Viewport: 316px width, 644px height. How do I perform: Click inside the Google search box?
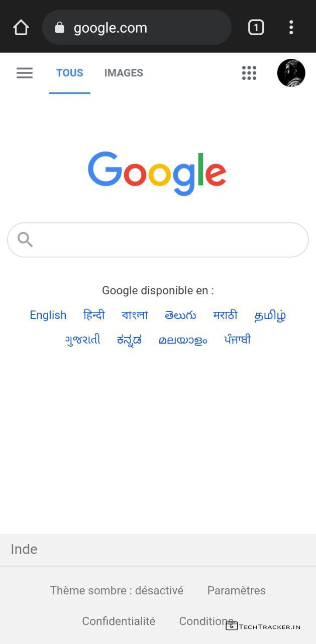click(158, 240)
